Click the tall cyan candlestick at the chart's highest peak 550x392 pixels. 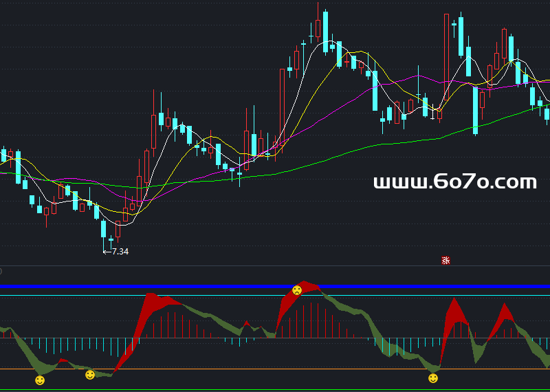point(325,32)
